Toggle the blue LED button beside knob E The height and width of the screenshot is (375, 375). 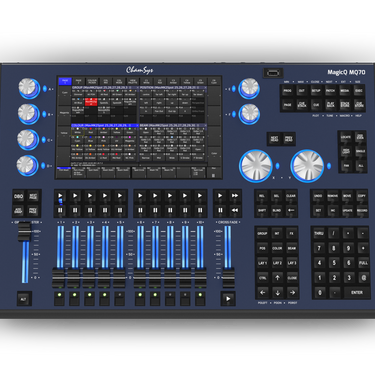coord(234,89)
